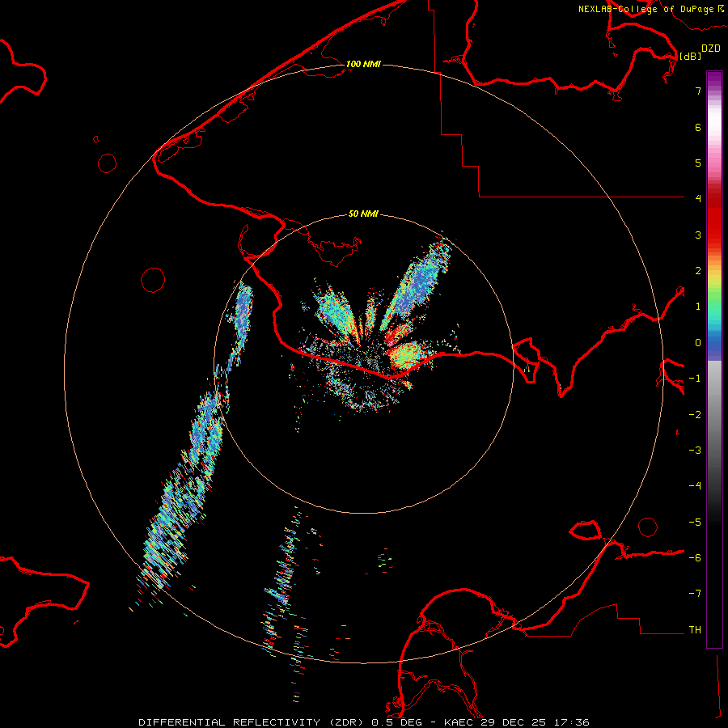Click the "50 NMI" range ring label

coord(363,214)
